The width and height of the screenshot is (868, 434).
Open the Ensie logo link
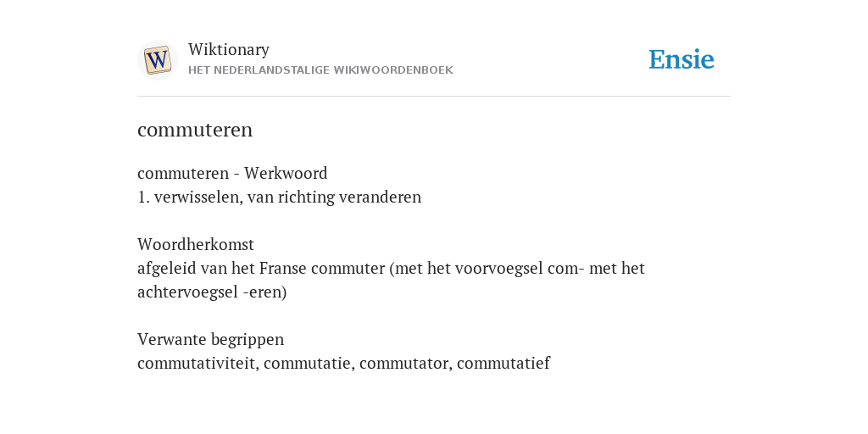682,60
